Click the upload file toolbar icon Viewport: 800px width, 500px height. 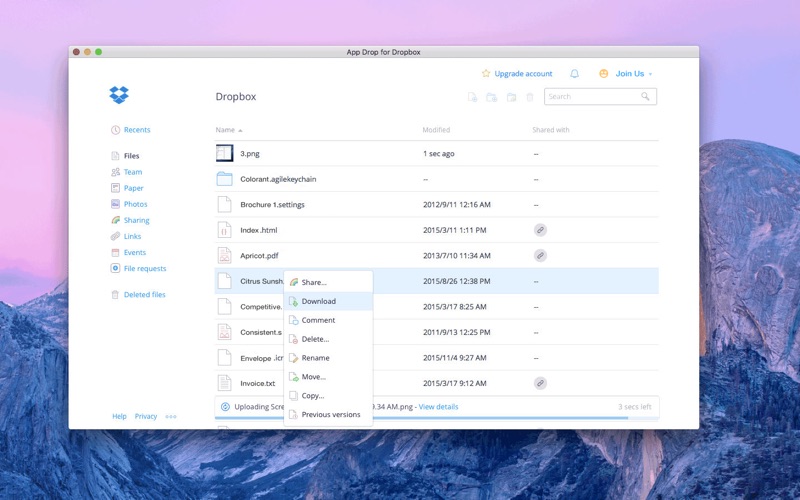[473, 97]
